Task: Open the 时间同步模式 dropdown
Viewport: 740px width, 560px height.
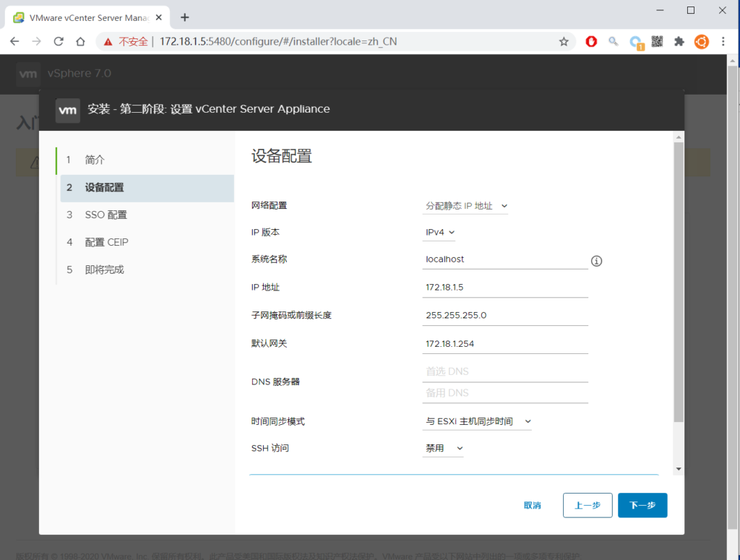Action: 478,421
